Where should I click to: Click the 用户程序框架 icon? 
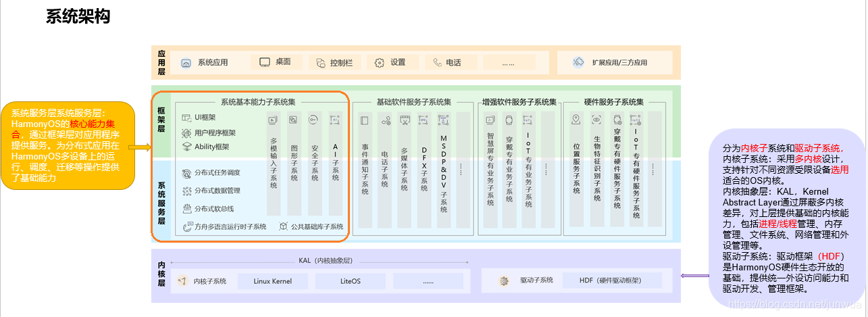[x=187, y=132]
